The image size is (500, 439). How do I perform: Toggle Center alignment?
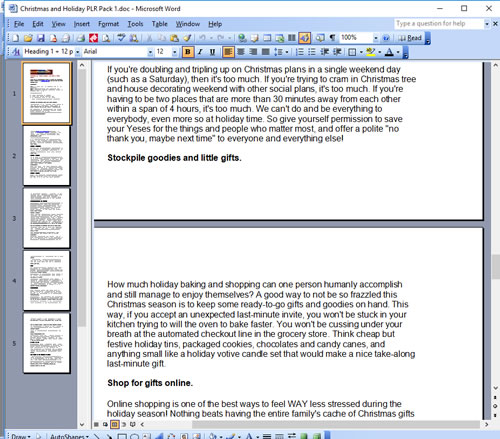tap(241, 52)
